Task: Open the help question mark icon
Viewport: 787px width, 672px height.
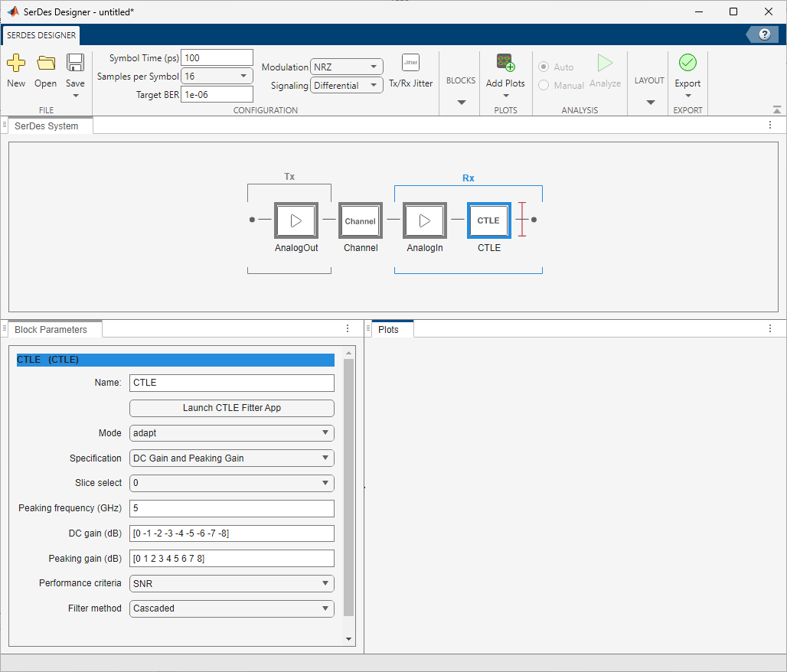Action: coord(763,34)
